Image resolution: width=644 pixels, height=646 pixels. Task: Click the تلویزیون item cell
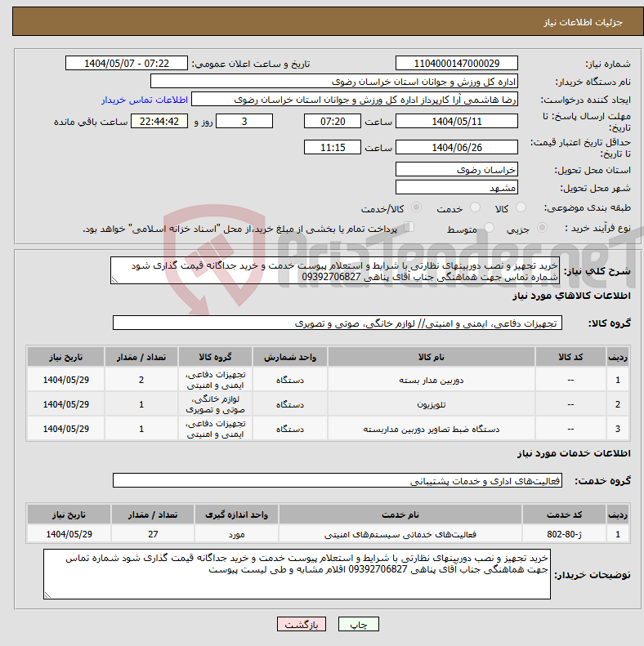(432, 404)
